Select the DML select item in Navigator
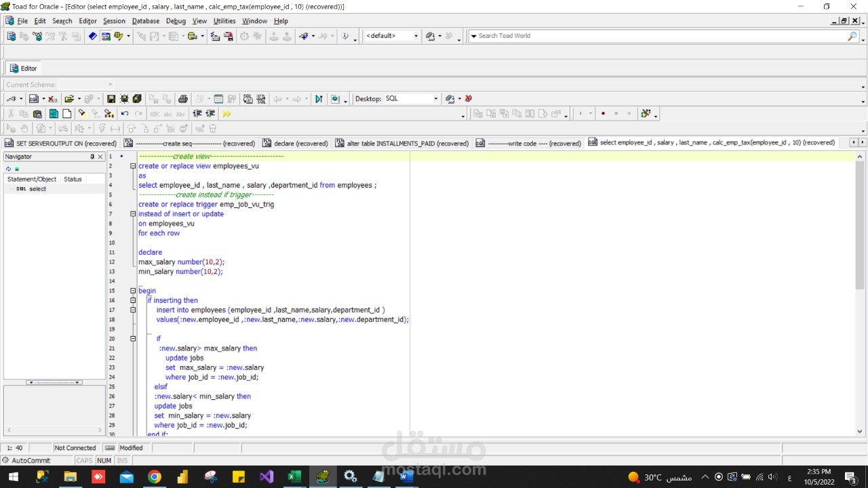The image size is (868, 488). pyautogui.click(x=32, y=189)
